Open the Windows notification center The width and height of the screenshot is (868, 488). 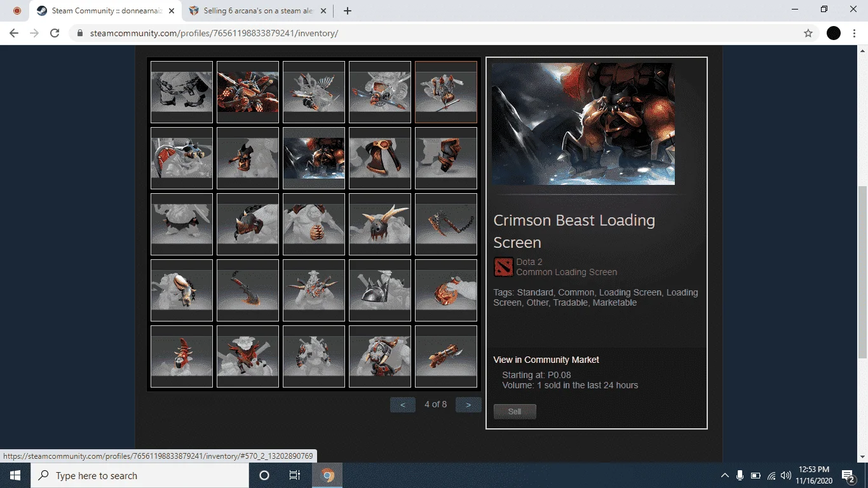[x=848, y=475]
